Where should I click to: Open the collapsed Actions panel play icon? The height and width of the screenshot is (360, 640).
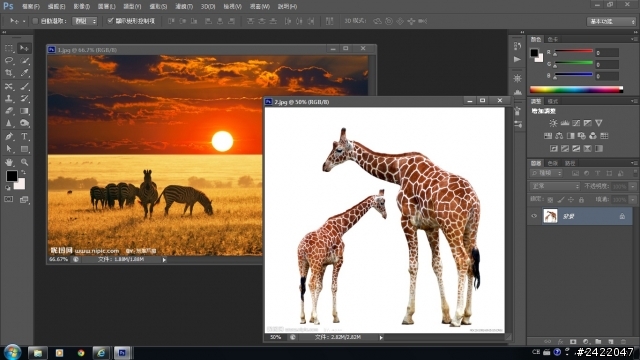click(518, 60)
